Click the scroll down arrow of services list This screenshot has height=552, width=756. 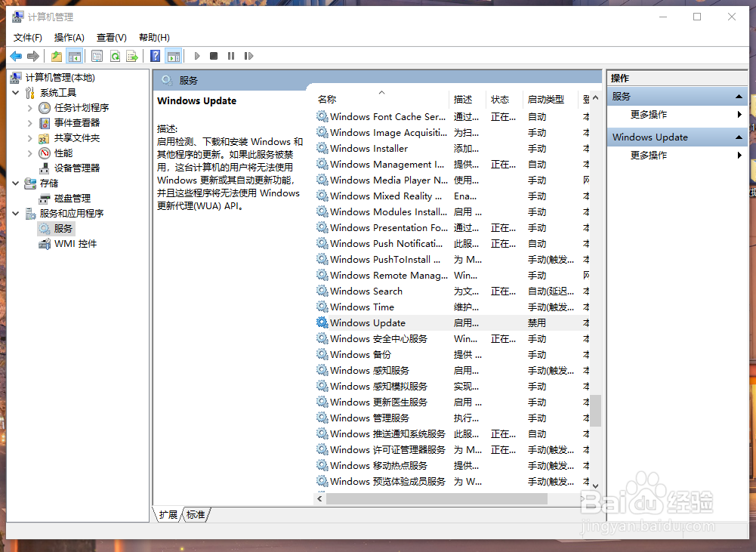595,486
